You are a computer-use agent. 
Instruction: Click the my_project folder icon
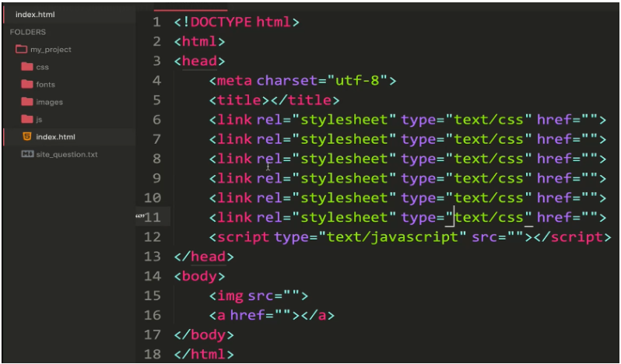point(21,50)
